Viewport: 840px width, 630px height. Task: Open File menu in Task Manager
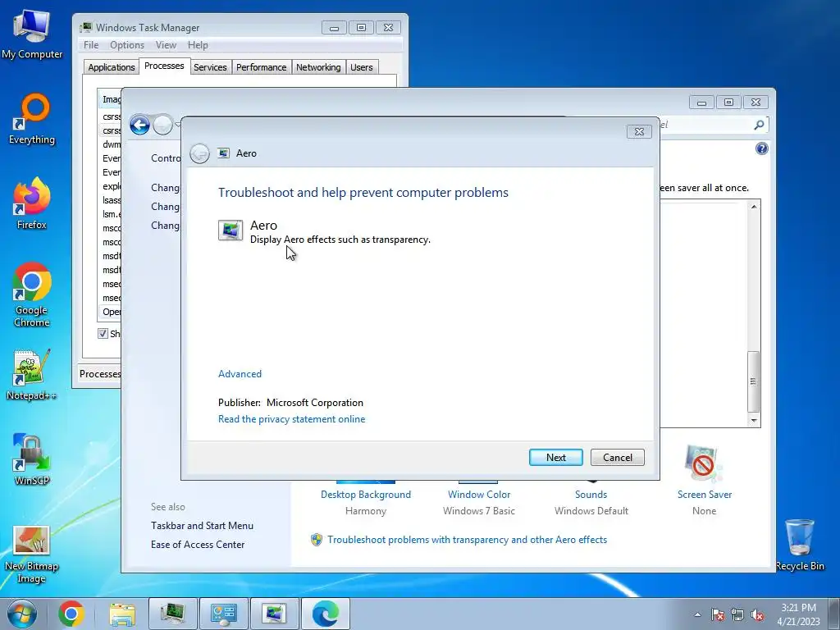[x=91, y=45]
